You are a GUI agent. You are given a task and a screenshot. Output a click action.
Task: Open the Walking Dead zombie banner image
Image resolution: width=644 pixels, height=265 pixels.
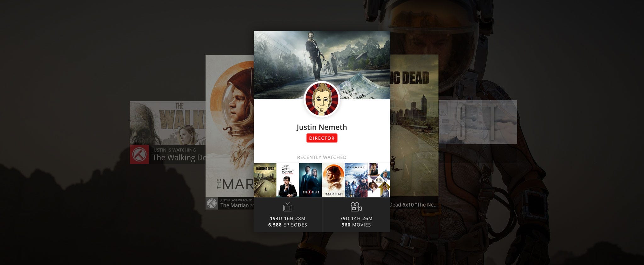[168, 123]
